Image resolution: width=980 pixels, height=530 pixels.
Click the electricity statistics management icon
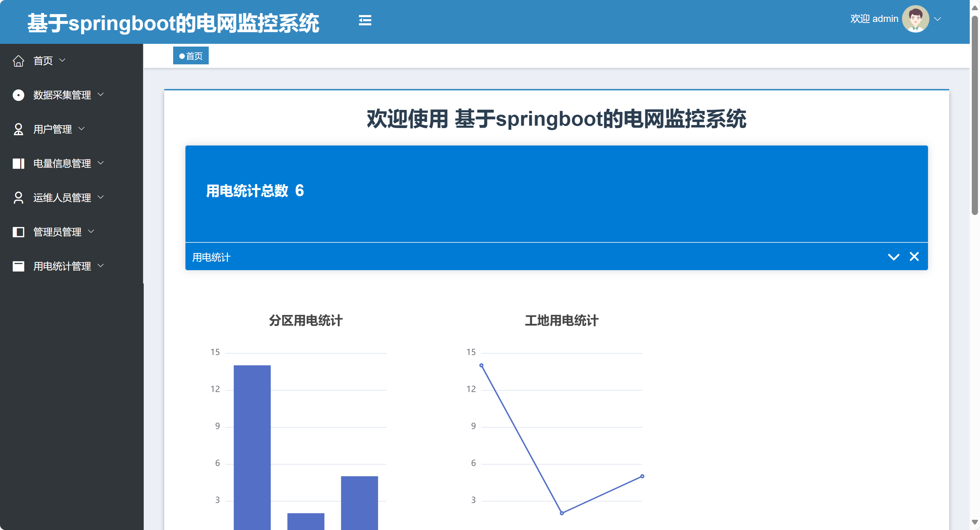[x=18, y=266]
